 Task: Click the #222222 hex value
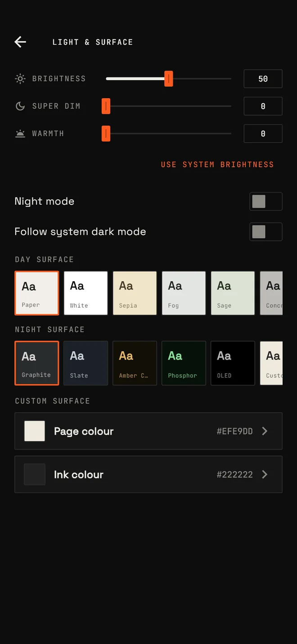234,475
